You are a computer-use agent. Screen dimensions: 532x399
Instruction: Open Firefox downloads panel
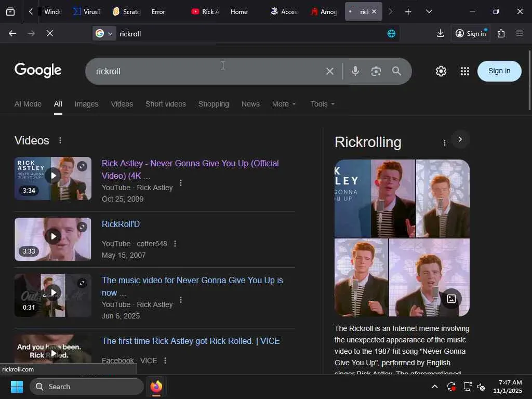[x=440, y=33]
